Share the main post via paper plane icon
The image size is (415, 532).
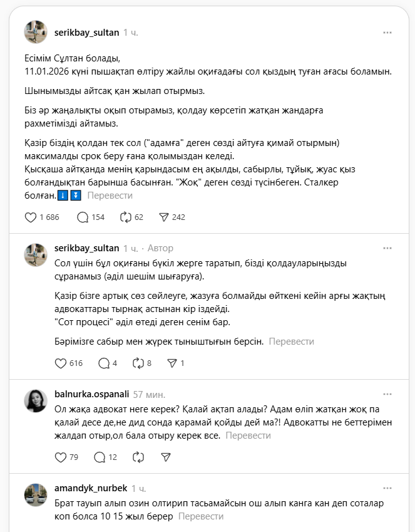coord(165,217)
